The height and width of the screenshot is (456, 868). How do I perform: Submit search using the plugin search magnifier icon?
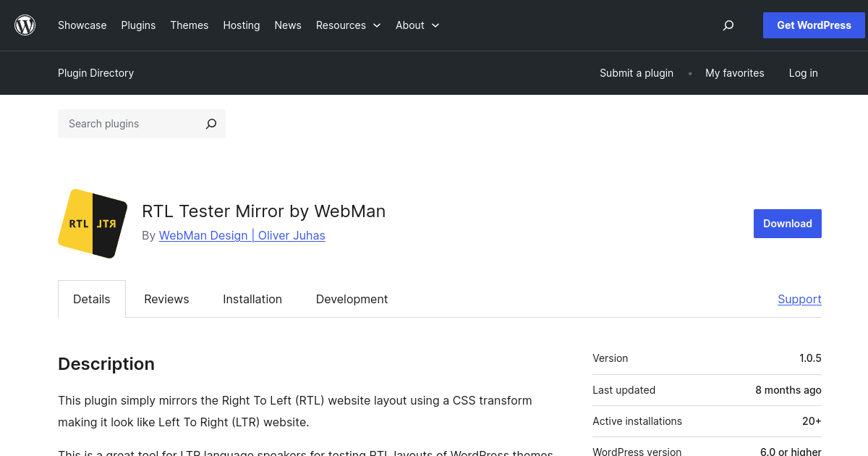pyautogui.click(x=211, y=124)
